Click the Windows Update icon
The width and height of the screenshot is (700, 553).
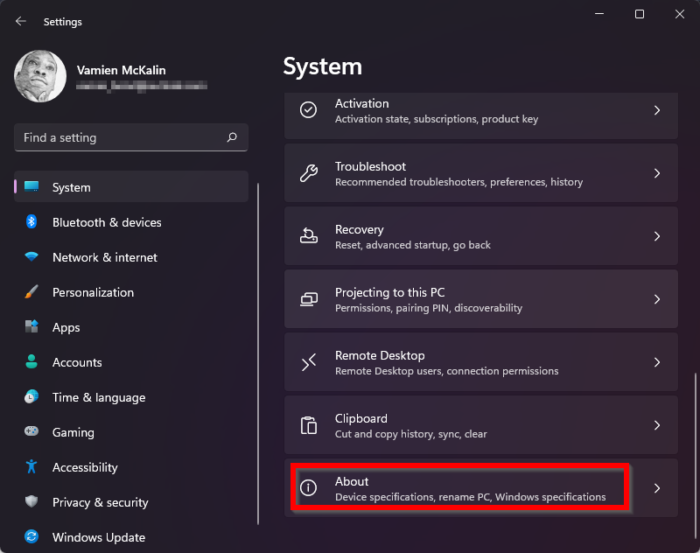[x=32, y=537]
